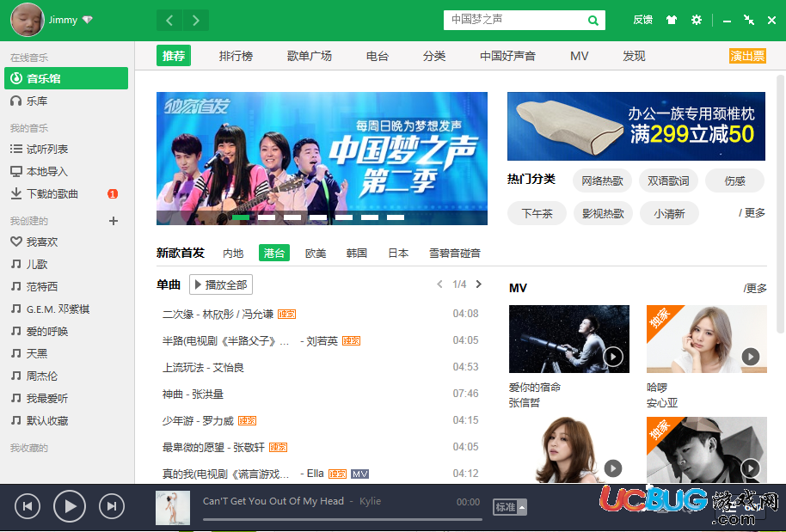This screenshot has height=532, width=786.
Task: Switch to MV tab
Action: pos(579,56)
